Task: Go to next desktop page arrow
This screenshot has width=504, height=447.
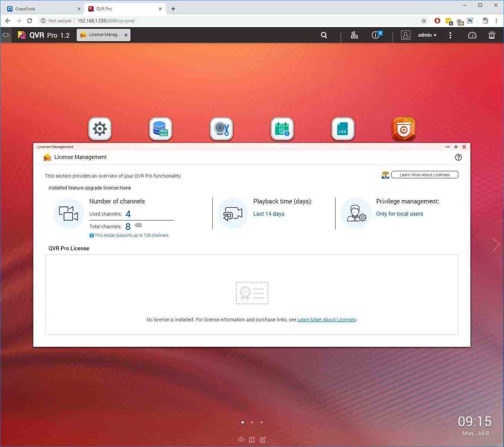Action: (x=496, y=245)
